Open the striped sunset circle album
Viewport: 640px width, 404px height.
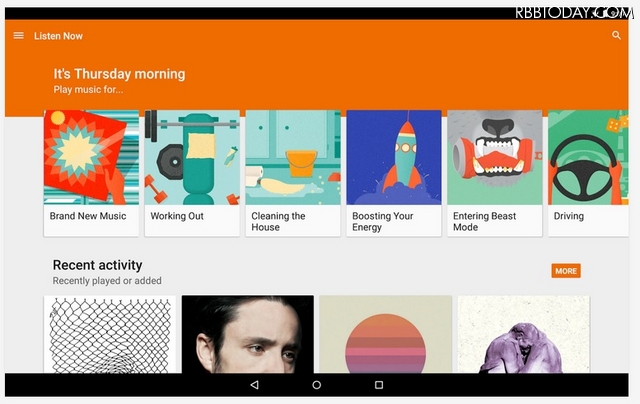(386, 334)
